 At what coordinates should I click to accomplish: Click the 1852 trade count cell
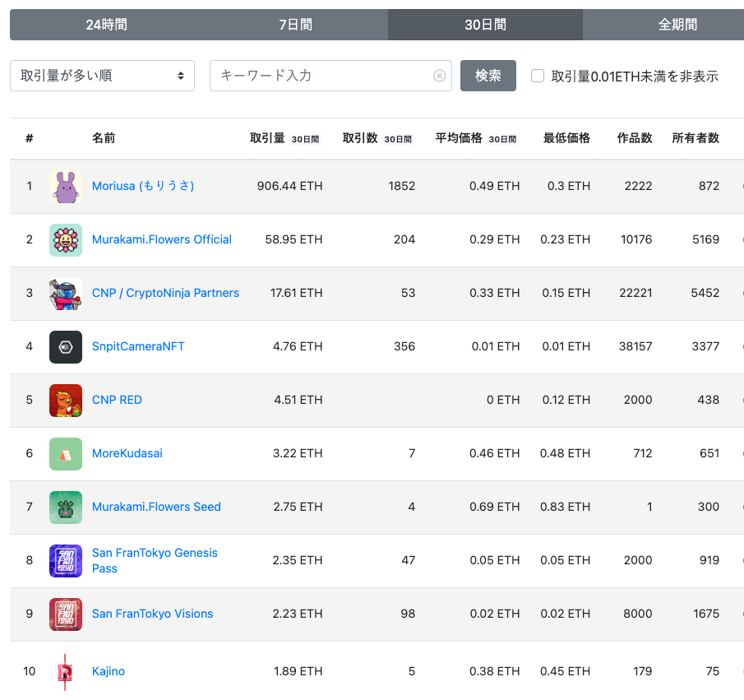[x=401, y=186]
